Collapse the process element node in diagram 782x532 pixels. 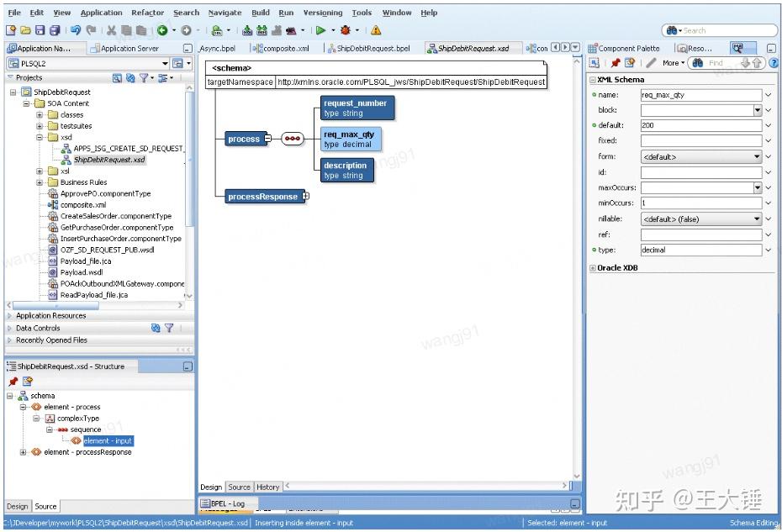click(x=268, y=139)
